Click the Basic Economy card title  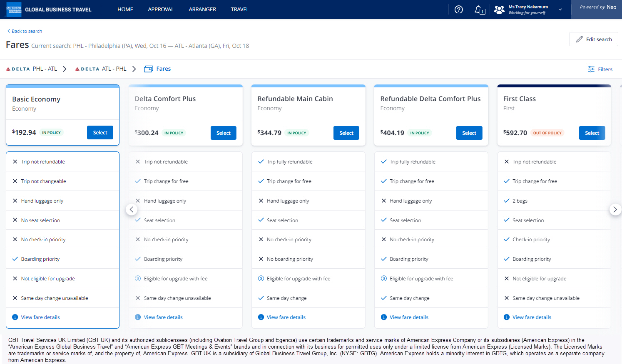click(x=36, y=99)
